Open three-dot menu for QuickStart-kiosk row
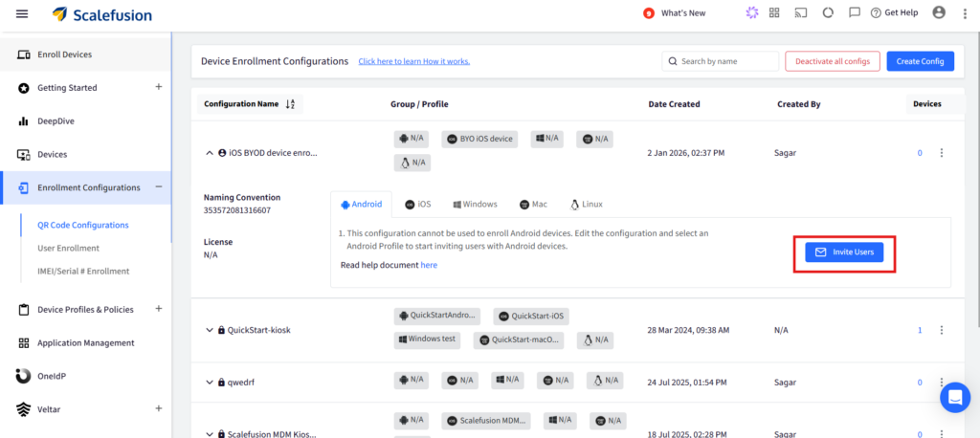The height and width of the screenshot is (438, 980). click(942, 330)
